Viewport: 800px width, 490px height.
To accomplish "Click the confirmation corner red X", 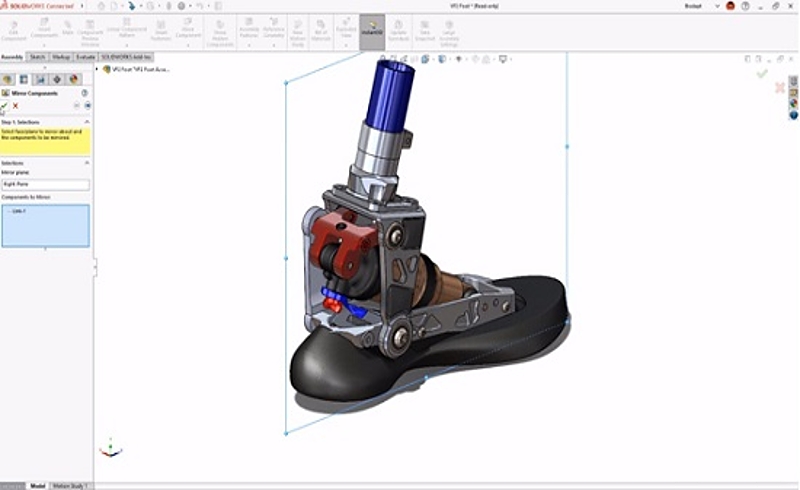I will pyautogui.click(x=780, y=88).
